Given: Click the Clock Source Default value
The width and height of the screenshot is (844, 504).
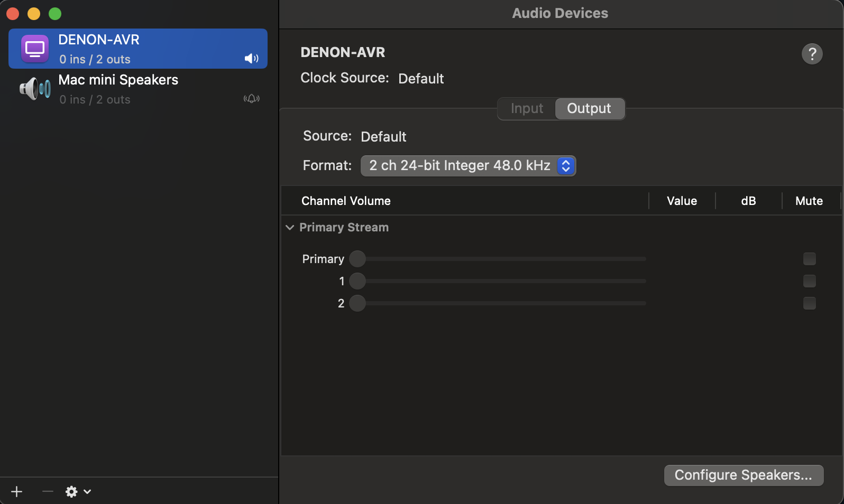Looking at the screenshot, I should pos(421,79).
